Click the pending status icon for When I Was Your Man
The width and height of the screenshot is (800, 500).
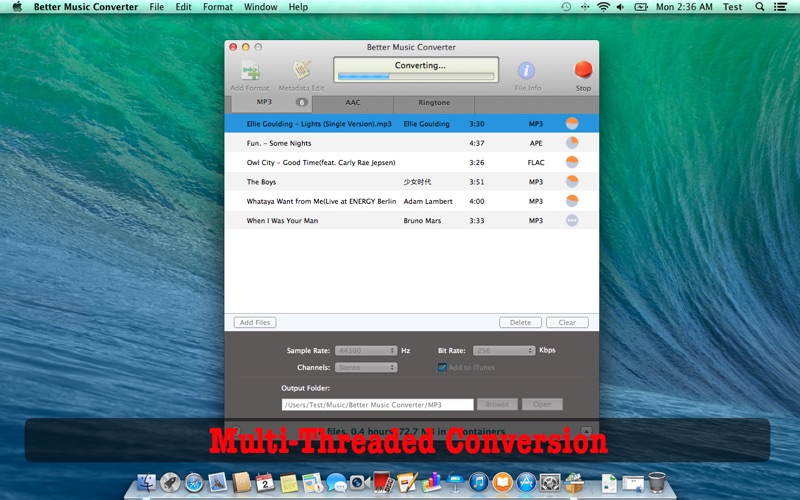pyautogui.click(x=572, y=220)
